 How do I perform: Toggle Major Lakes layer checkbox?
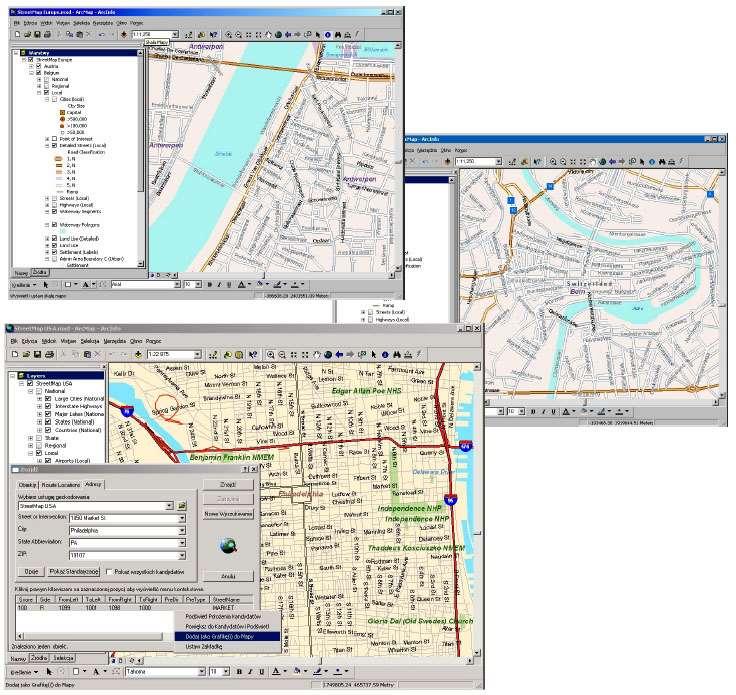(48, 414)
